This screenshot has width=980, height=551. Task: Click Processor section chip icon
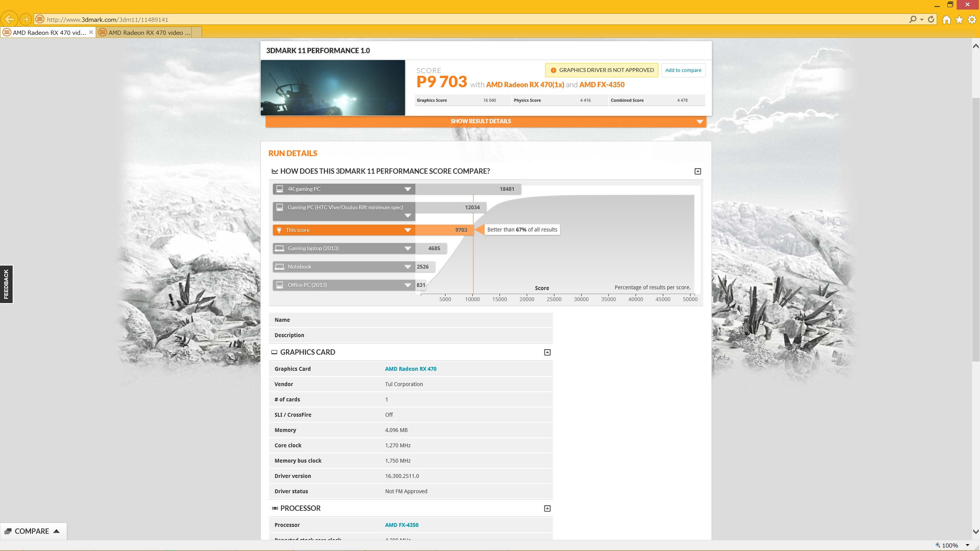click(x=275, y=508)
